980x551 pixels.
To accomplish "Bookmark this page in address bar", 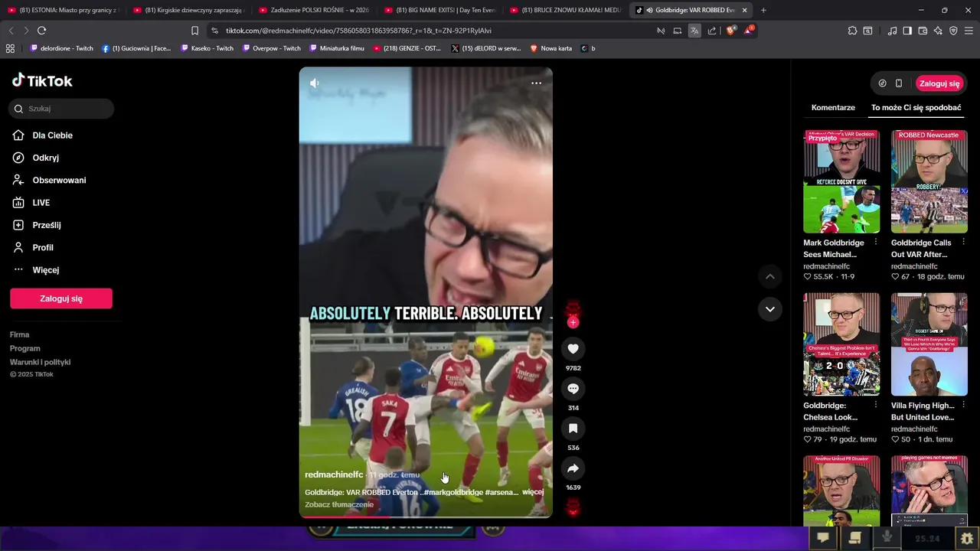I will (x=194, y=31).
